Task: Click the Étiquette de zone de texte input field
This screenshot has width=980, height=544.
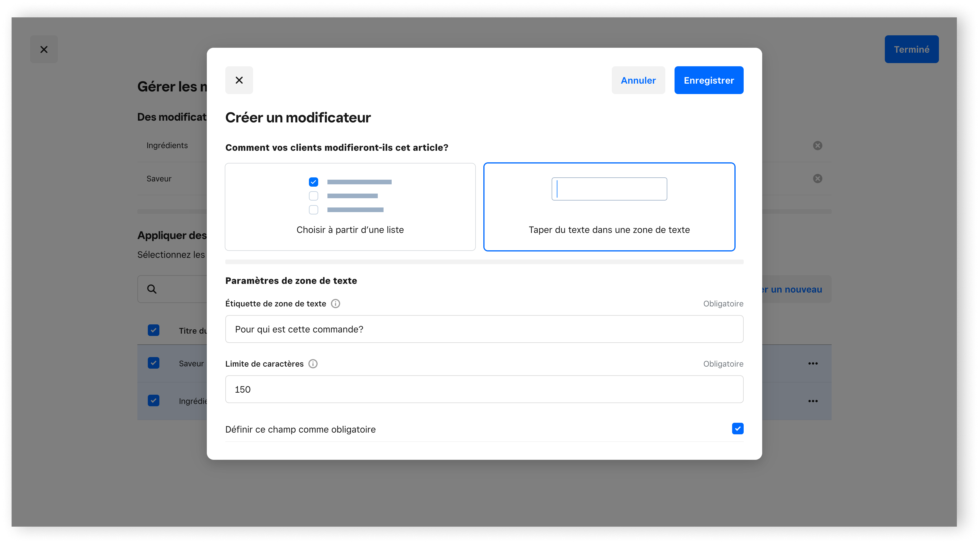Action: (484, 329)
